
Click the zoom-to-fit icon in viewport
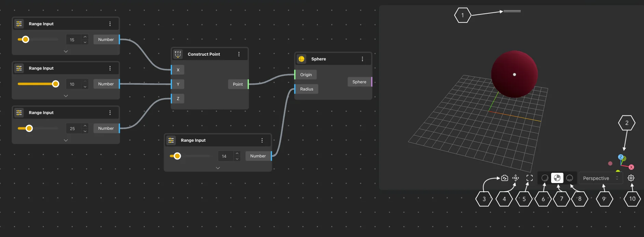click(516, 178)
